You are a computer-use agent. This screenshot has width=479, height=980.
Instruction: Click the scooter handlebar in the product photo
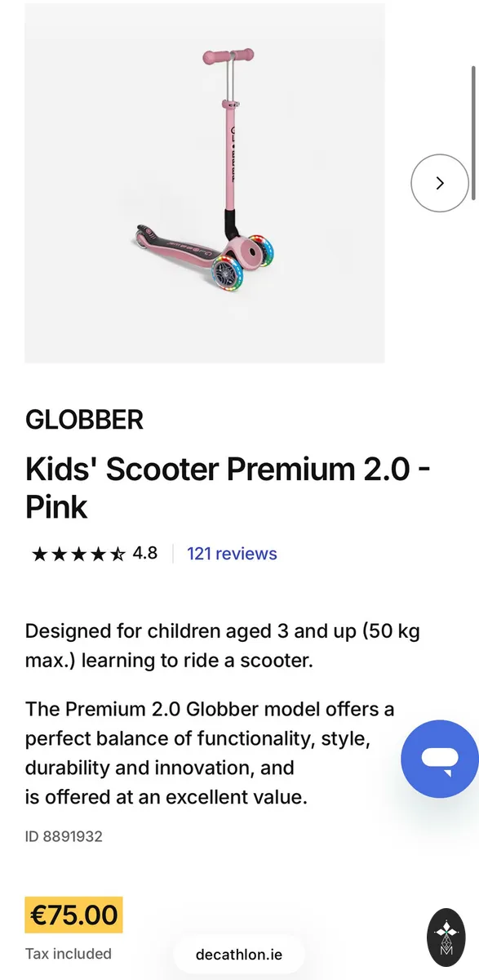(x=228, y=56)
